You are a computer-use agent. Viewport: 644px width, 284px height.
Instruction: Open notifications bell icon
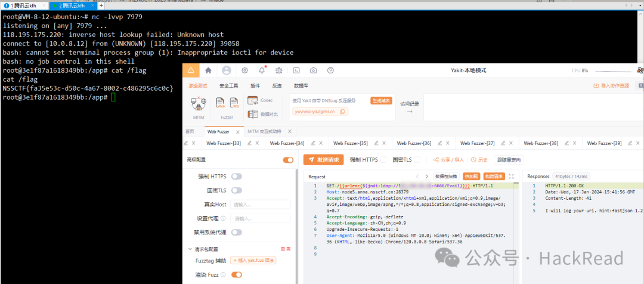[262, 70]
